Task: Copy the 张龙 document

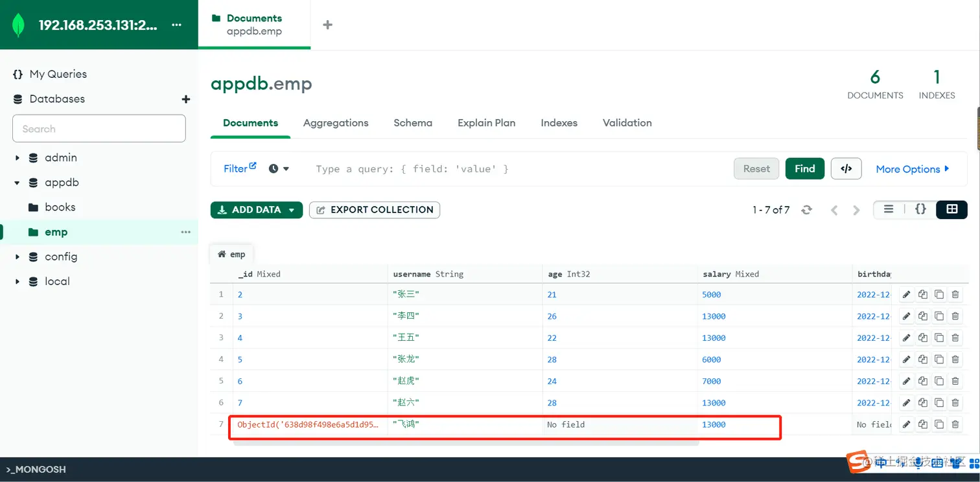Action: coord(922,360)
